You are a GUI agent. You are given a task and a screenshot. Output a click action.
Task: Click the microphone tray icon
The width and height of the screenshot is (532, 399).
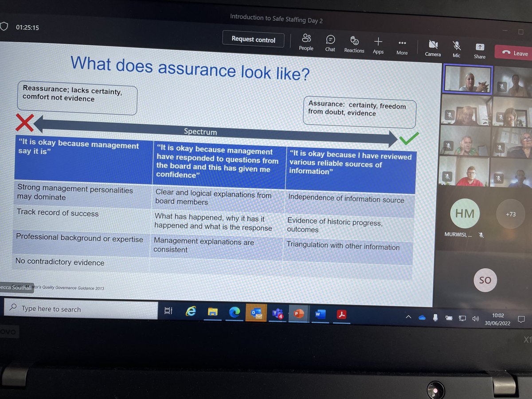[435, 317]
